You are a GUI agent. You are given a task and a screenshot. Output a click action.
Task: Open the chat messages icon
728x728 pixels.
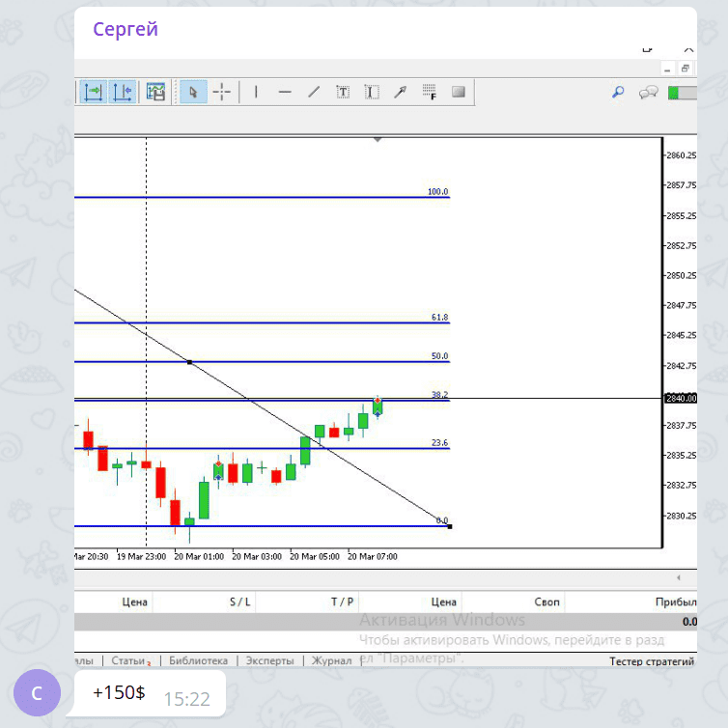pos(649,93)
